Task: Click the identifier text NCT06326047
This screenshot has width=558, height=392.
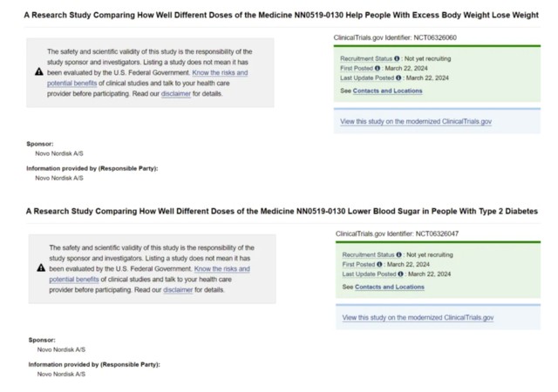Action: (x=439, y=234)
